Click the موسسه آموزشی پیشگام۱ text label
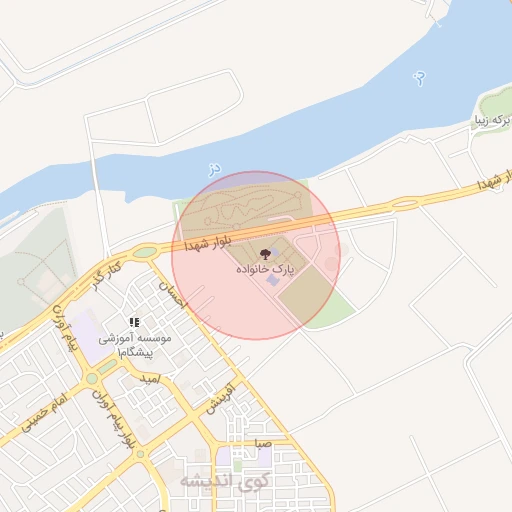Viewport: 512px width, 512px height. tap(135, 345)
